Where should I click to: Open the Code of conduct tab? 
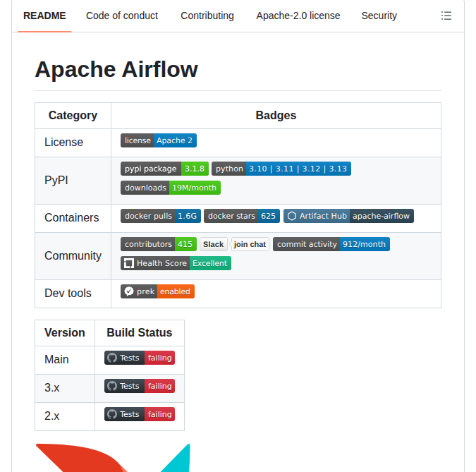(x=122, y=16)
